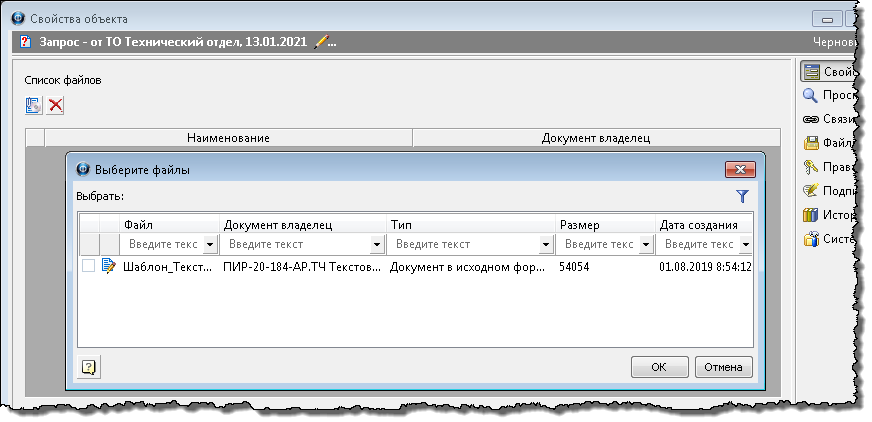Open help via the question mark icon
This screenshot has height=422, width=872.
[89, 367]
